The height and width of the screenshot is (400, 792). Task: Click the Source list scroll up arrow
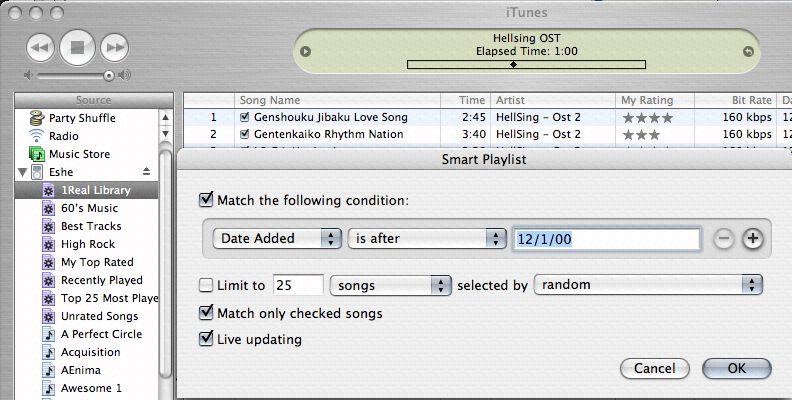click(165, 118)
